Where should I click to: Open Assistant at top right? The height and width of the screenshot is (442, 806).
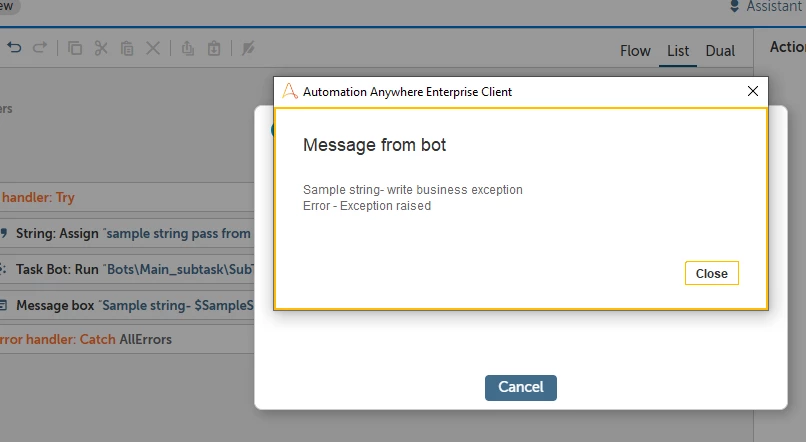(x=767, y=6)
